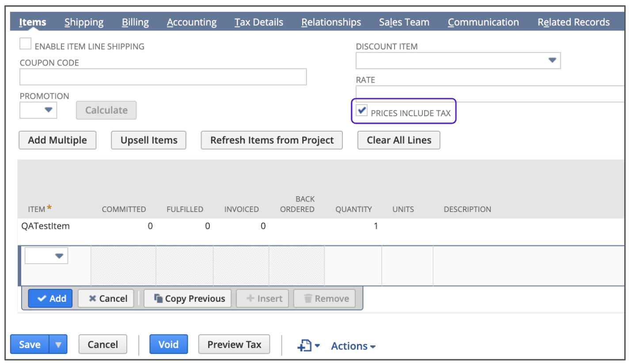Viewport: 630px width, 364px height.
Task: Switch to the Shipping tab
Action: click(x=84, y=22)
